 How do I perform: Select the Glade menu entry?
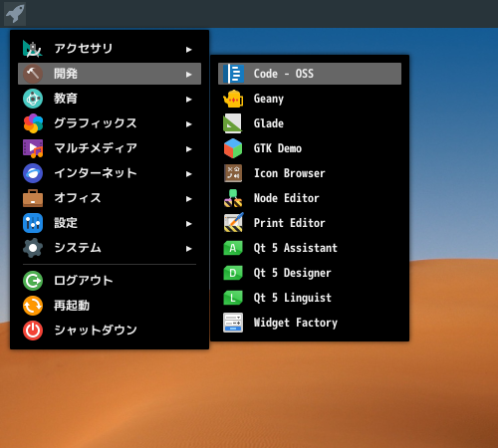click(310, 123)
